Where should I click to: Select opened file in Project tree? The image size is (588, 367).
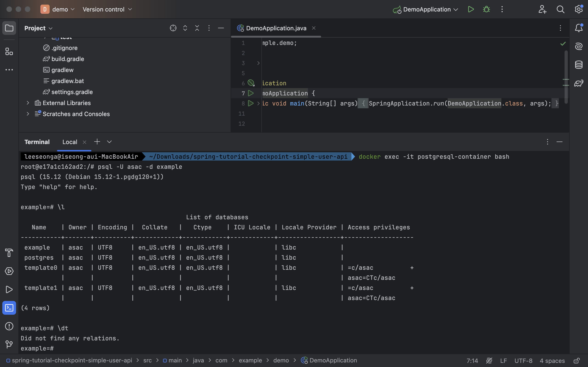click(173, 28)
